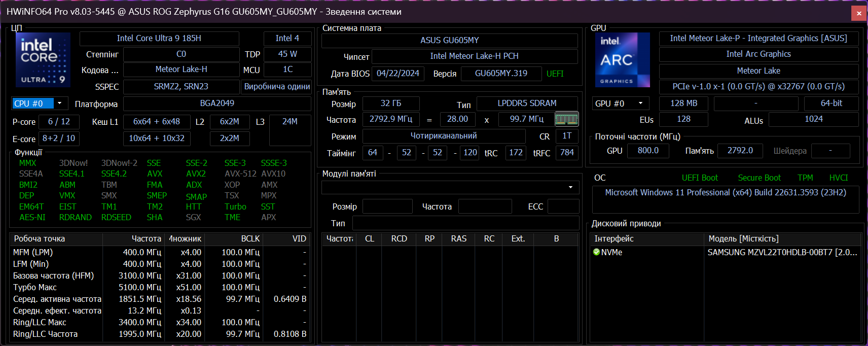Click the Intel Core Ultra 9 185H field
The width and height of the screenshot is (868, 346).
tap(159, 39)
